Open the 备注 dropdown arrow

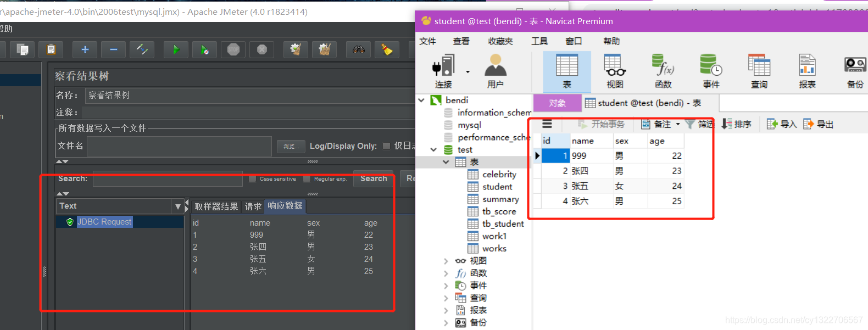[677, 124]
